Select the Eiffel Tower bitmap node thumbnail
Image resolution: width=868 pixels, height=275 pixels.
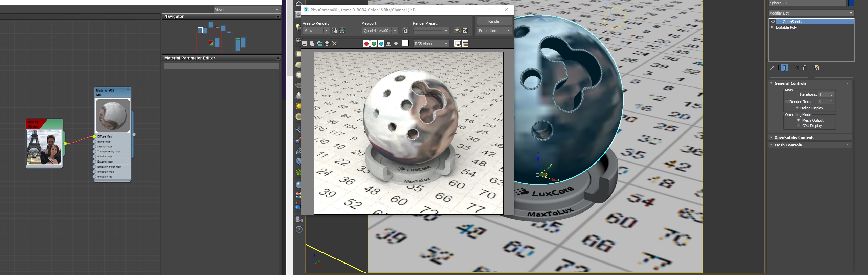(44, 147)
